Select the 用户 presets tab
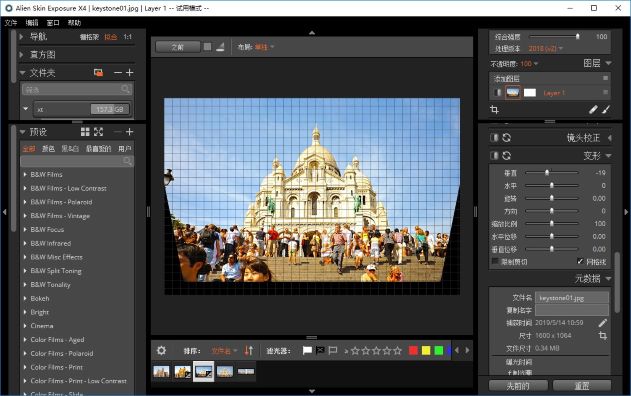 125,149
